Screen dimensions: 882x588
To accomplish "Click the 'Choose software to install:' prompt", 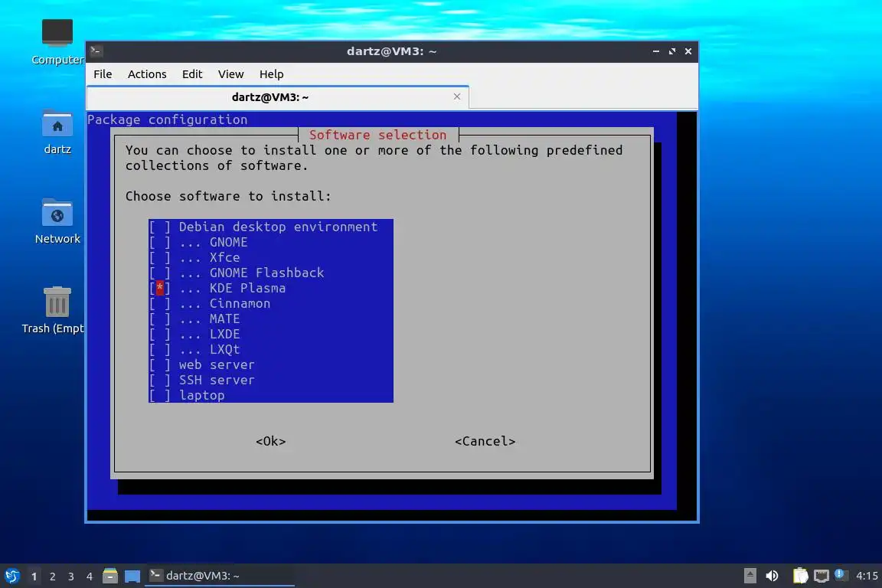I will coord(228,196).
